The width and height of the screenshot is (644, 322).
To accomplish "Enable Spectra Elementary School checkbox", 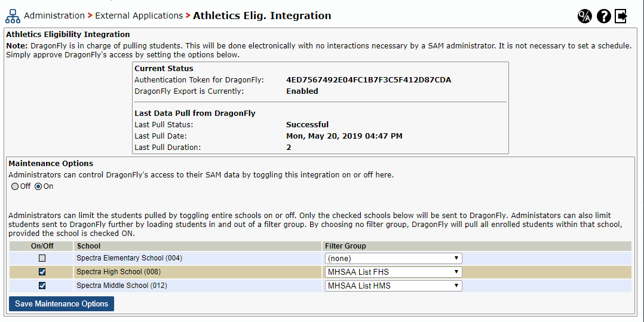I will click(42, 259).
